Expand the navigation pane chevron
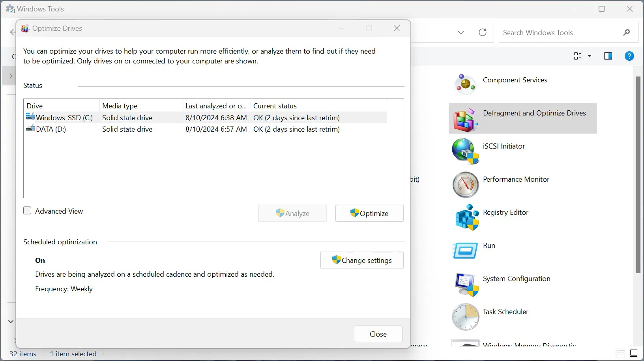Screen dimensions: 644x361 (11, 76)
